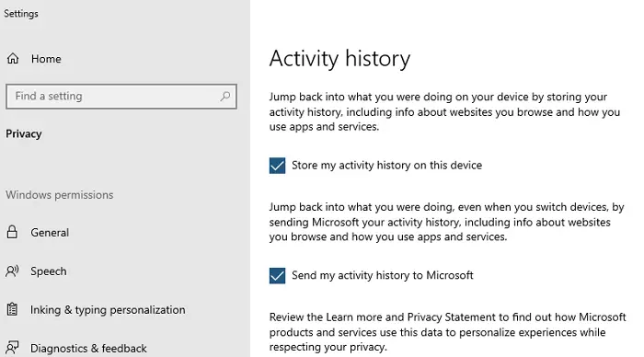644x357 pixels.
Task: Uncheck Store my activity history checkbox
Action: pos(277,166)
